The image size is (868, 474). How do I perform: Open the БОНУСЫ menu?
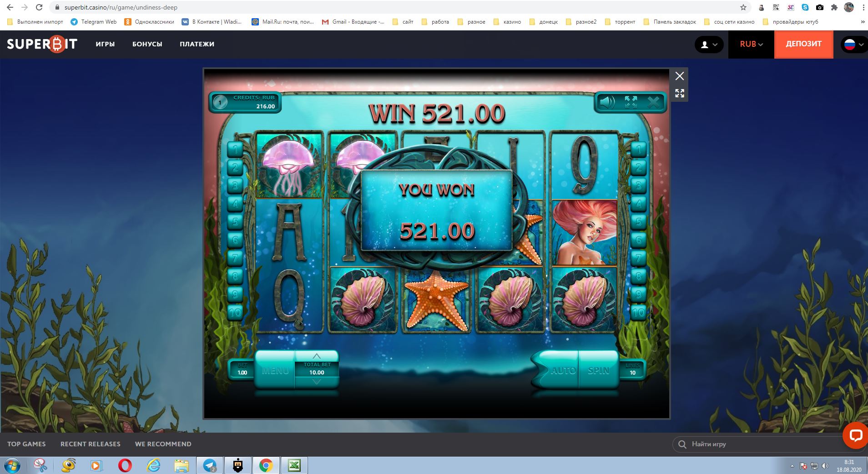[147, 44]
